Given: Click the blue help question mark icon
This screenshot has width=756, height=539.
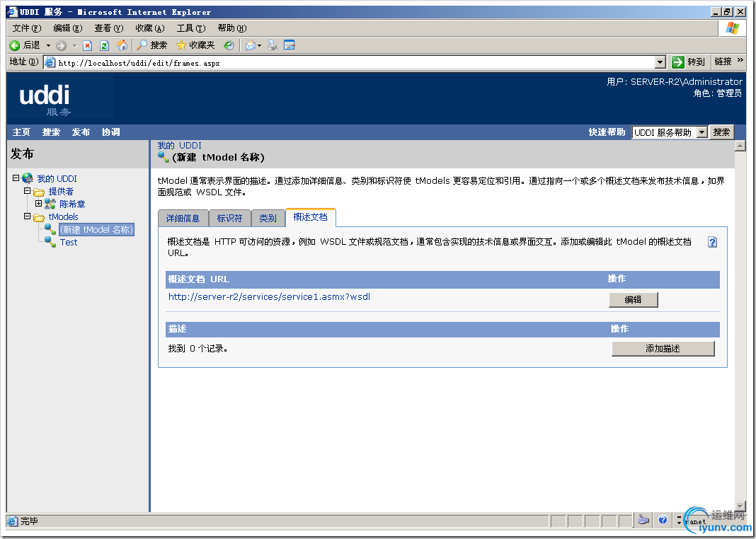Looking at the screenshot, I should tap(712, 243).
